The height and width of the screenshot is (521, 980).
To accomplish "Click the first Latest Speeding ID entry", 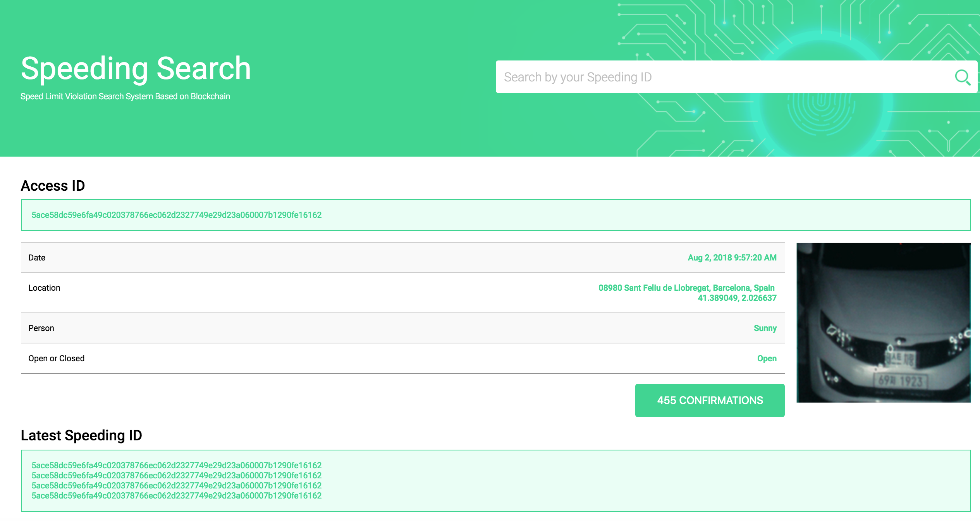I will 175,465.
